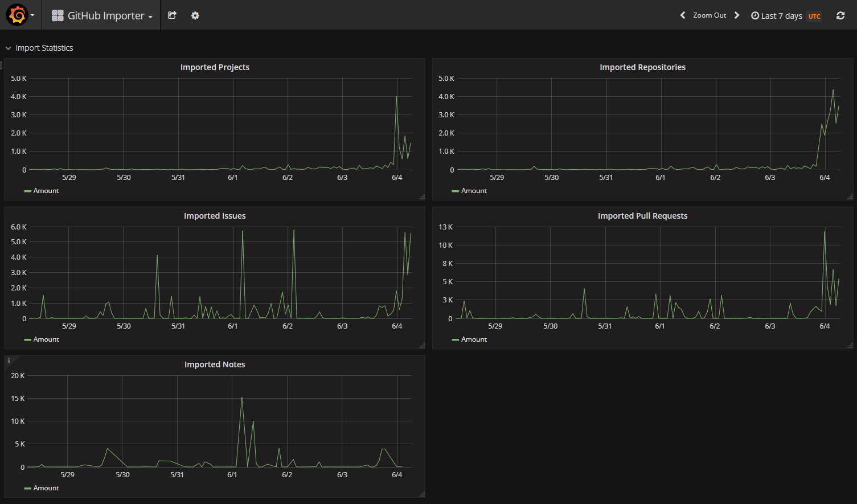Click the refresh dashboard icon
The width and height of the screenshot is (857, 504).
coord(840,15)
